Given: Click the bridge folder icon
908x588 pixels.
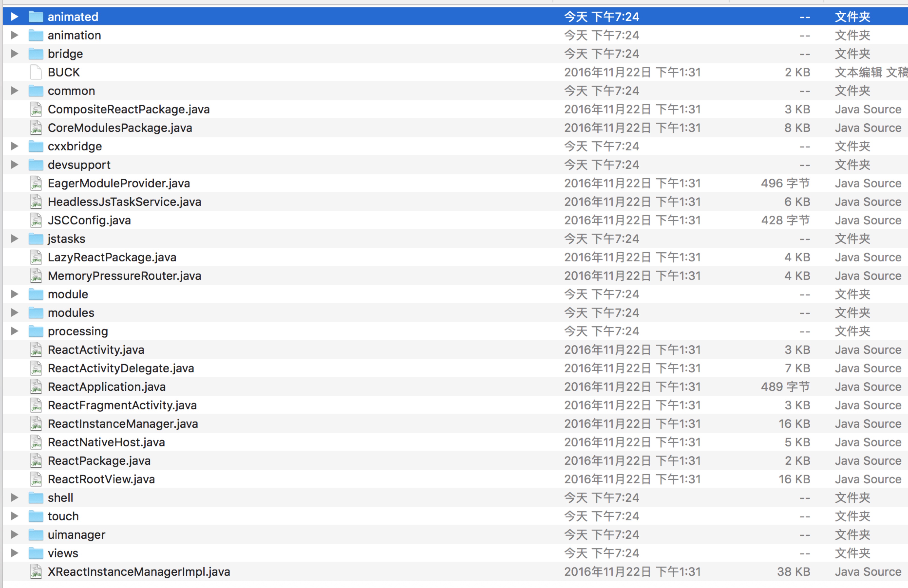Looking at the screenshot, I should coord(36,53).
